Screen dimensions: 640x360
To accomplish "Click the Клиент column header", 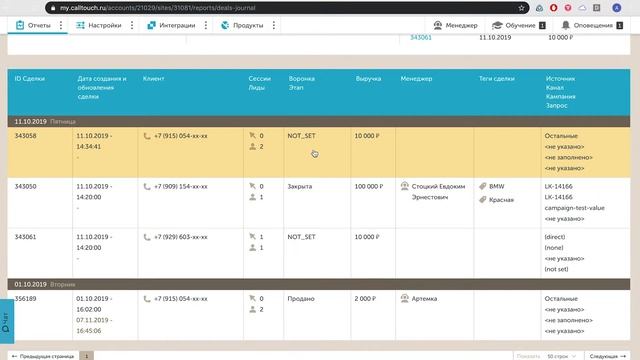I will point(153,78).
